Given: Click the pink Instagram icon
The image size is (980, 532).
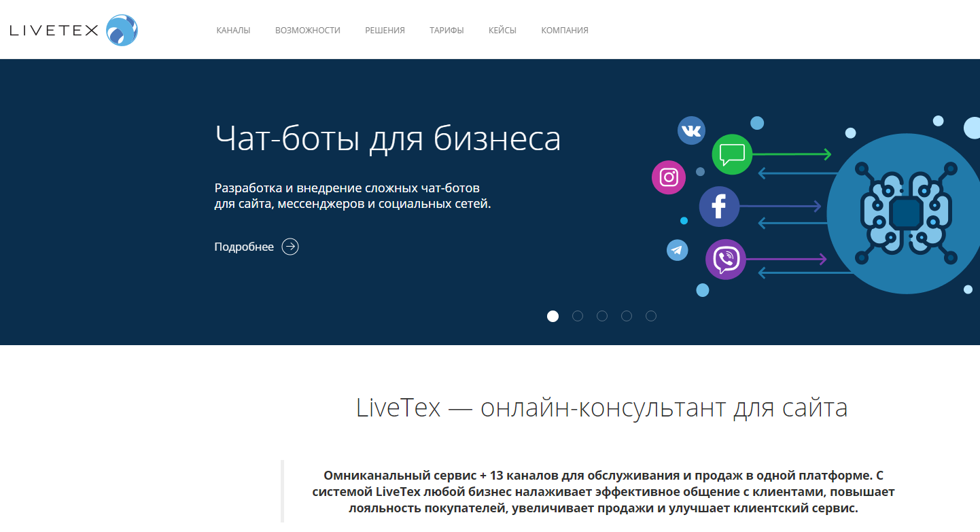Looking at the screenshot, I should point(669,177).
